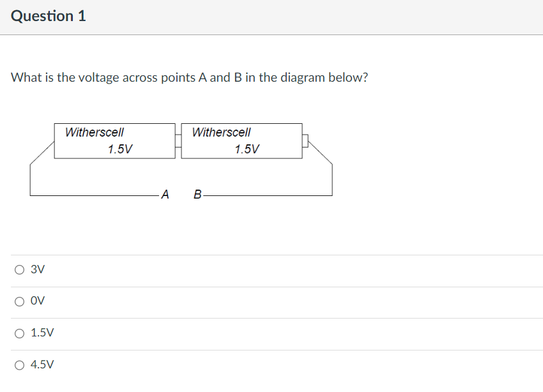Click the wire connecting point B
This screenshot has width=543, height=392.
pos(268,195)
